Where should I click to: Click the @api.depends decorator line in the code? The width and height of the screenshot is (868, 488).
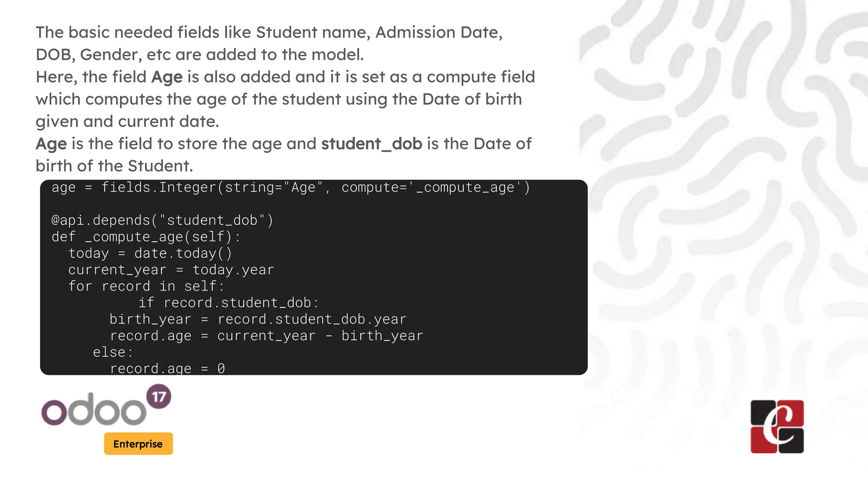pyautogui.click(x=162, y=220)
